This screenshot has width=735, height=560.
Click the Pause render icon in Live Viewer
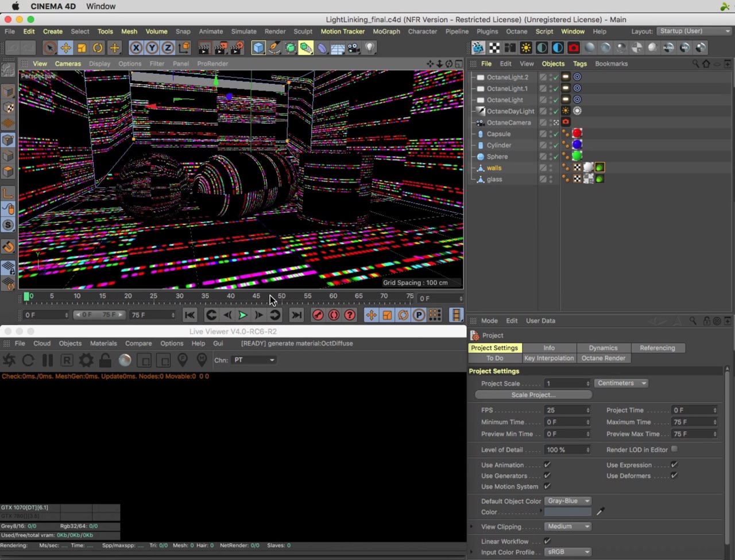48,360
